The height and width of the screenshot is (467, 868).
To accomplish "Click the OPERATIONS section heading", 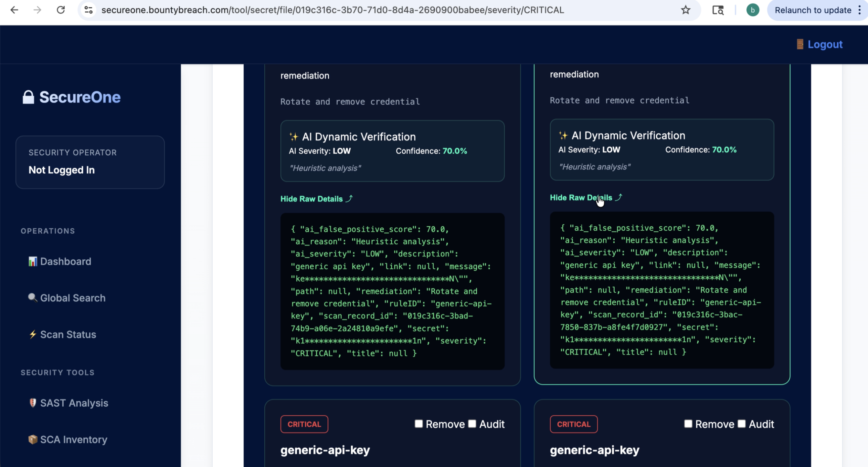I will coord(48,231).
